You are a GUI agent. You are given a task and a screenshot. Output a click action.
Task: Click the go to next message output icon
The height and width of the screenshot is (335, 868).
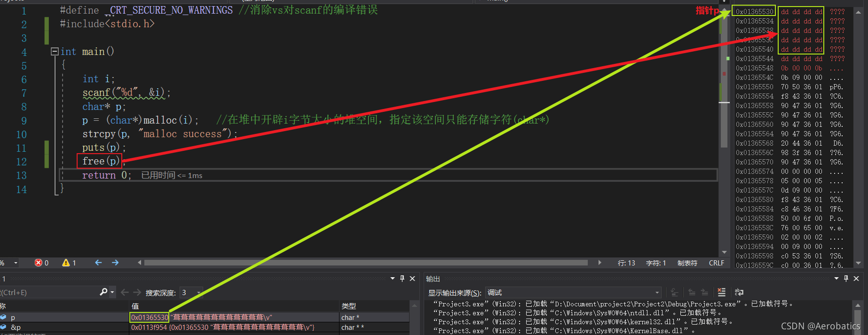[x=704, y=292]
